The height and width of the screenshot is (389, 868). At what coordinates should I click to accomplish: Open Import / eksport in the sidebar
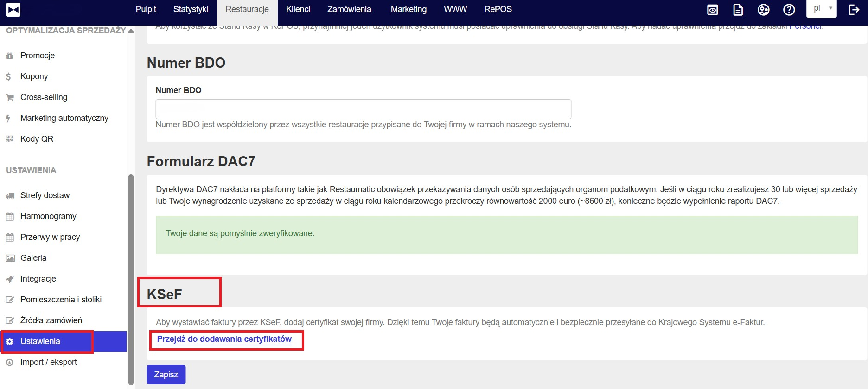tap(49, 362)
